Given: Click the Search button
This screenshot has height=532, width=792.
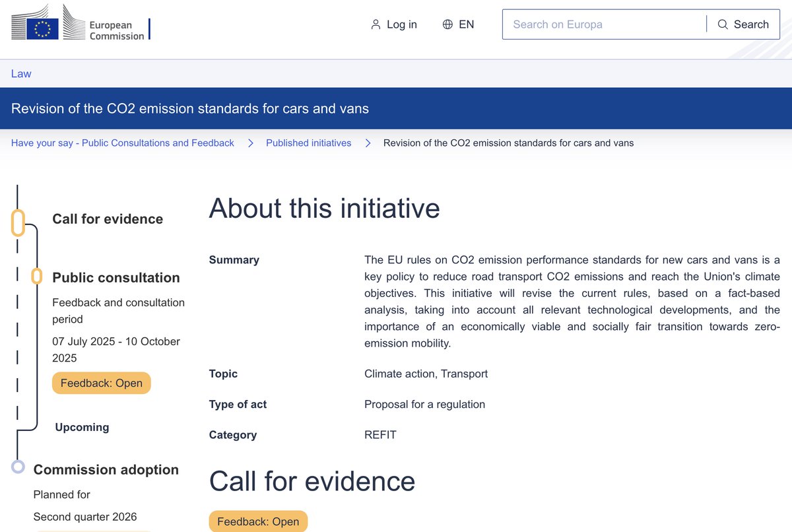Looking at the screenshot, I should (743, 24).
